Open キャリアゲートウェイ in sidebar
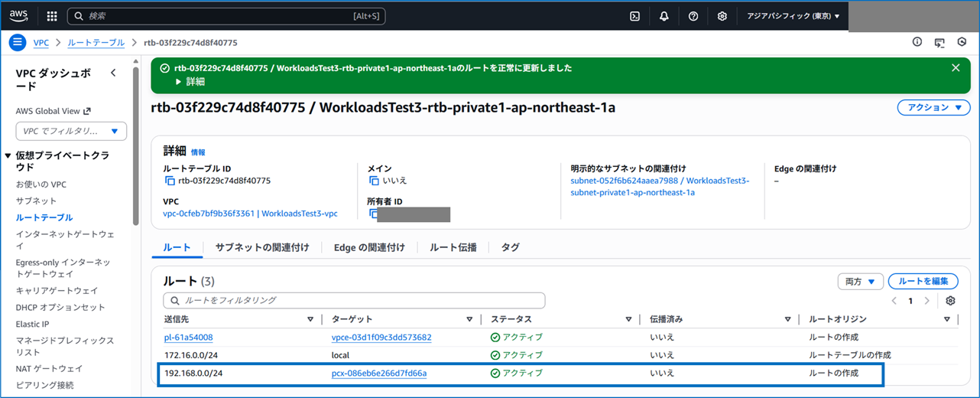The width and height of the screenshot is (980, 398). coord(57,291)
